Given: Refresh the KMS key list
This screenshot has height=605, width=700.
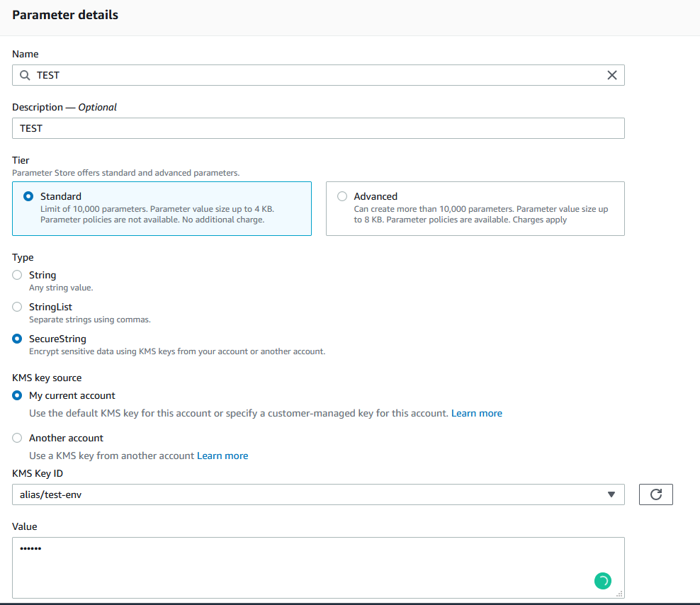Looking at the screenshot, I should tap(655, 494).
